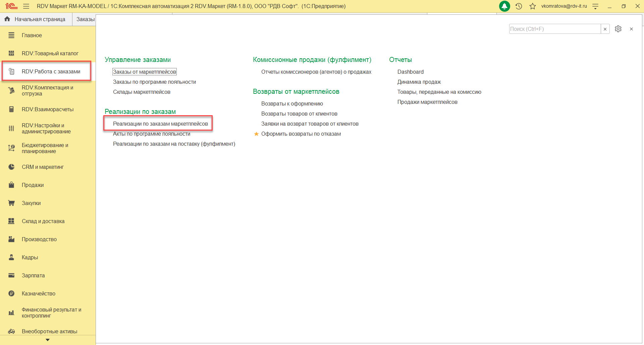
Task: Click the username vkomratova@rdv-it.ru
Action: 564,6
